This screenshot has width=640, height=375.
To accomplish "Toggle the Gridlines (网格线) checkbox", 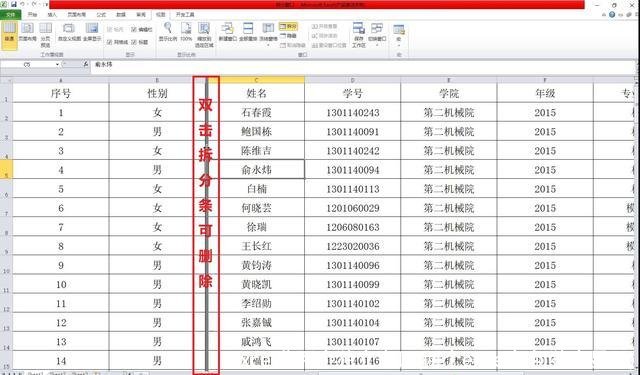I will click(x=118, y=42).
